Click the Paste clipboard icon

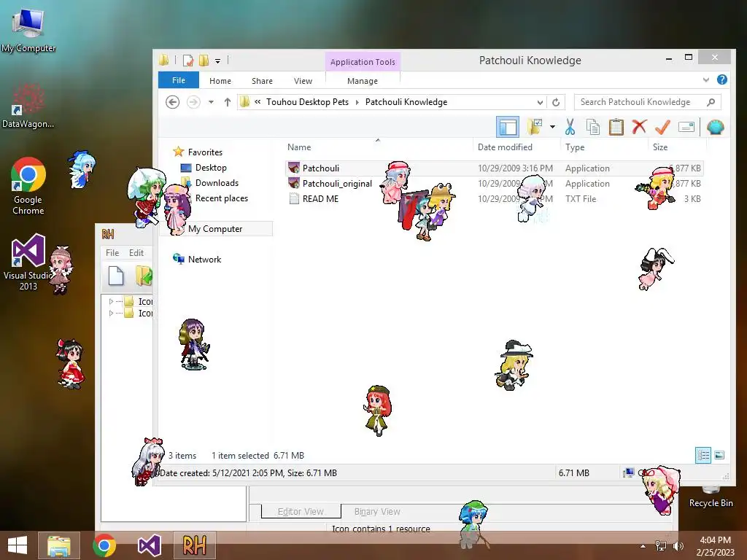point(616,127)
